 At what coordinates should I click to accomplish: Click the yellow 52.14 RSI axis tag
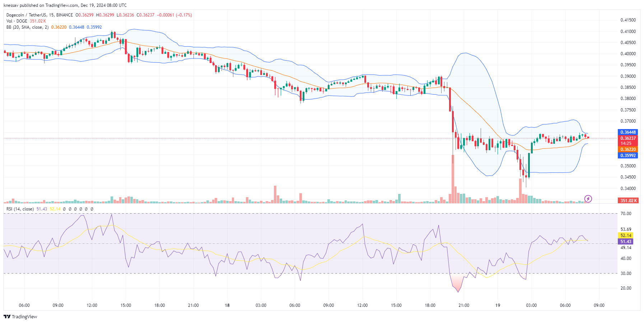(626, 236)
